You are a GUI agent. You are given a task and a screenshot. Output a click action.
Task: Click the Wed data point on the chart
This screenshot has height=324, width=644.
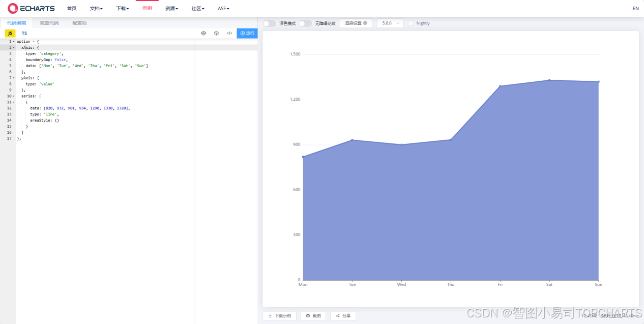click(x=401, y=144)
